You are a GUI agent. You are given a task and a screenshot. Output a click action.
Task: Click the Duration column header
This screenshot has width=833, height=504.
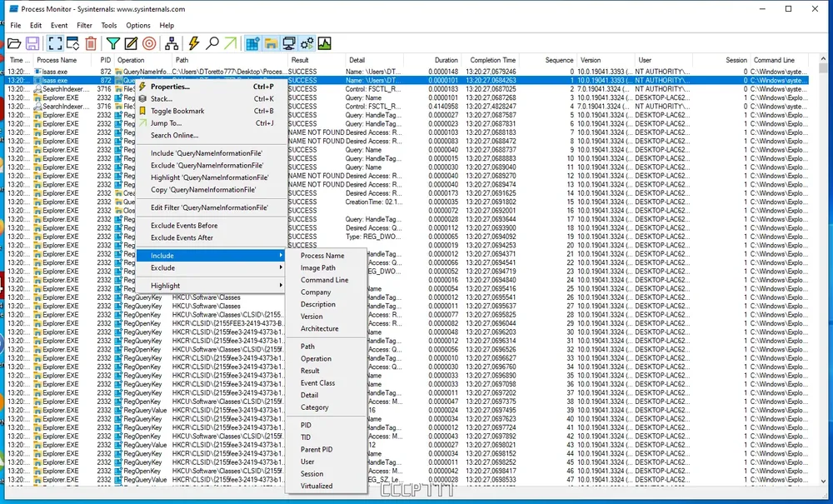pyautogui.click(x=446, y=60)
